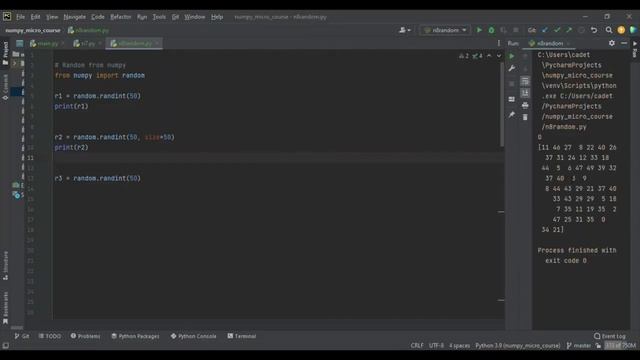Open the Structure tool window sidebar button
Viewport: 640px width, 360px height.
point(5,265)
